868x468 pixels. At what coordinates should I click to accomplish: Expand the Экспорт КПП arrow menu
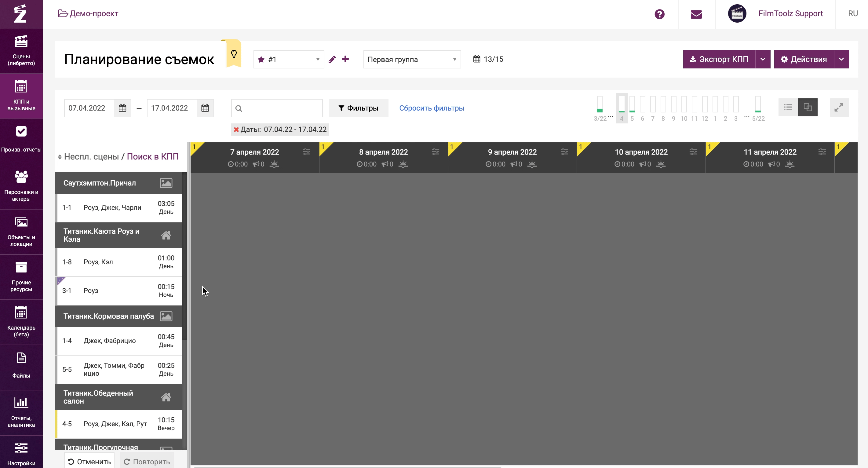[x=763, y=59]
